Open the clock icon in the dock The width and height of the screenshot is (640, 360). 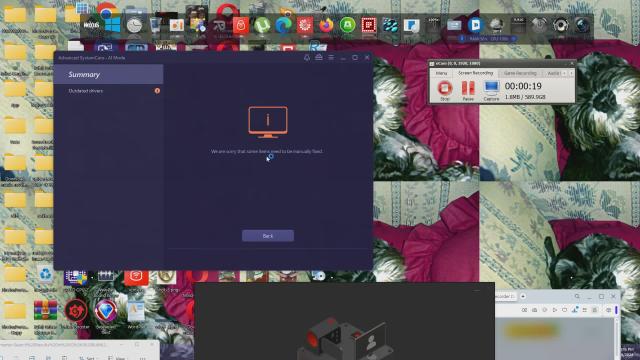point(134,25)
